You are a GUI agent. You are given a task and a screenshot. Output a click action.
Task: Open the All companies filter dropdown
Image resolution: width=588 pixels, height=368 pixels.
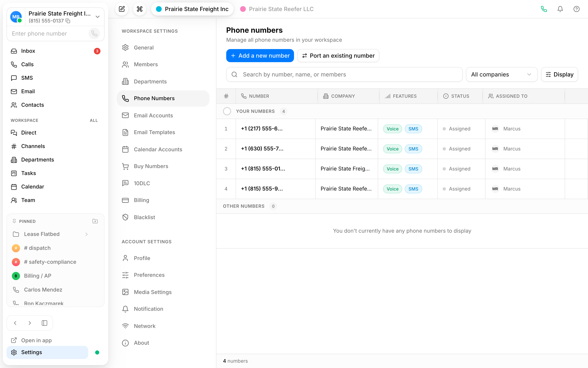tap(501, 74)
